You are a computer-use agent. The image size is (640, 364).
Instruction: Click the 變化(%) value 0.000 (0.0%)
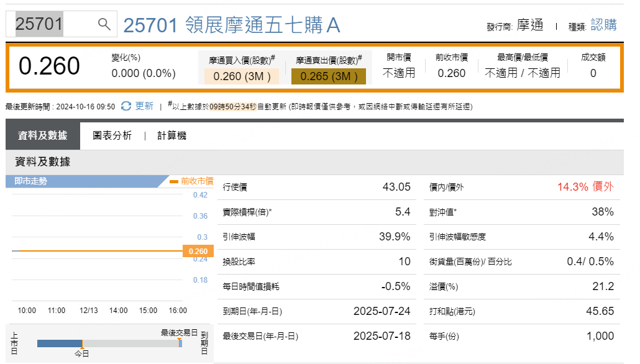pos(144,73)
